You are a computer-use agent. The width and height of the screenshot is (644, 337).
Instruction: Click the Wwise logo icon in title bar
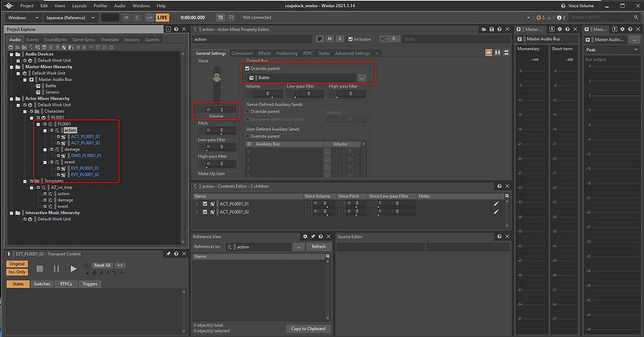9,6
